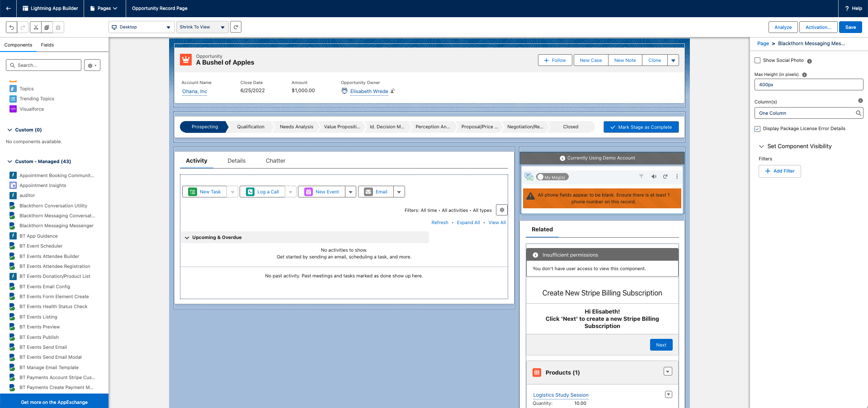868x408 pixels.
Task: Click the messenger sound speaker icon
Action: tap(654, 176)
